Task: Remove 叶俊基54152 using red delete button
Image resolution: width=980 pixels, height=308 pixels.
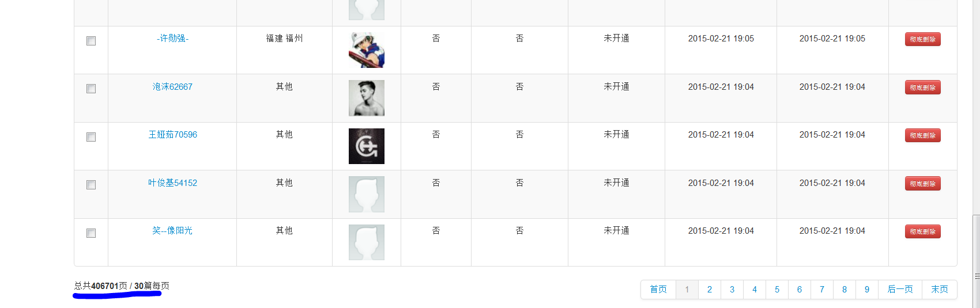Action: tap(922, 184)
